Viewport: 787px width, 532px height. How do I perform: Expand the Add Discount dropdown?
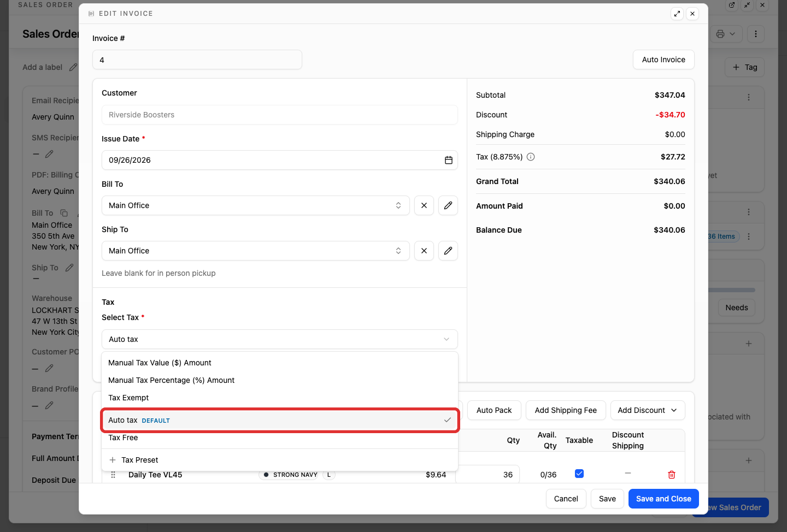tap(648, 410)
